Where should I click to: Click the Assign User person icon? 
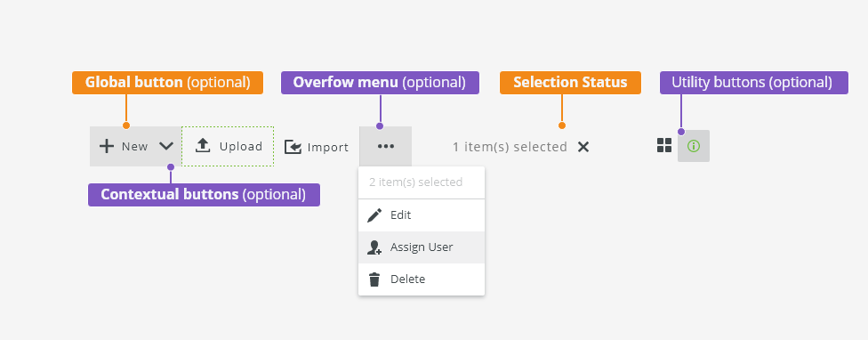coord(374,247)
